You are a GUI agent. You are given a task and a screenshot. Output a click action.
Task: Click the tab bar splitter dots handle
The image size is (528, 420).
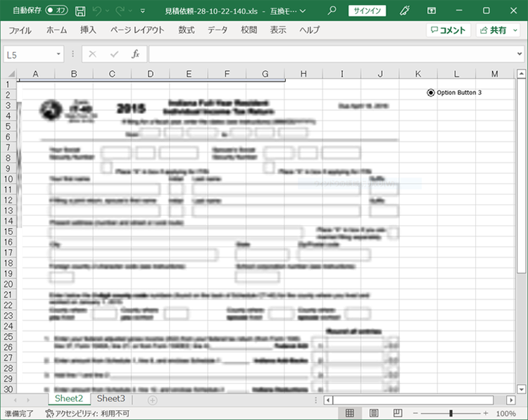[x=316, y=400]
